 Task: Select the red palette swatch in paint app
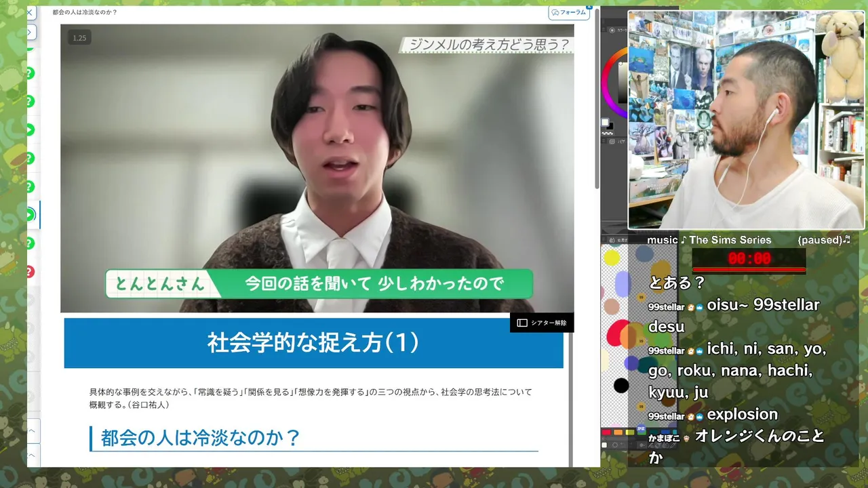point(606,432)
